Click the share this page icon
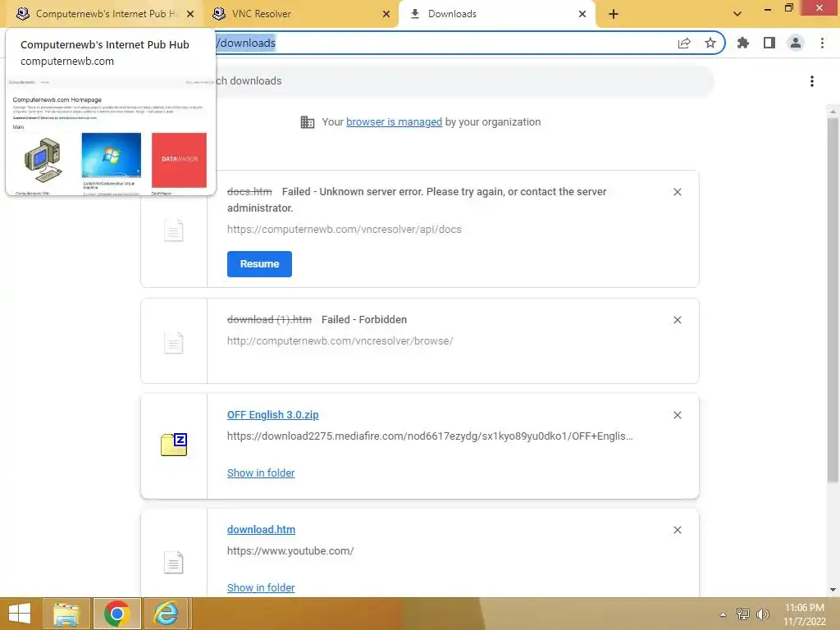The image size is (840, 630). click(684, 43)
